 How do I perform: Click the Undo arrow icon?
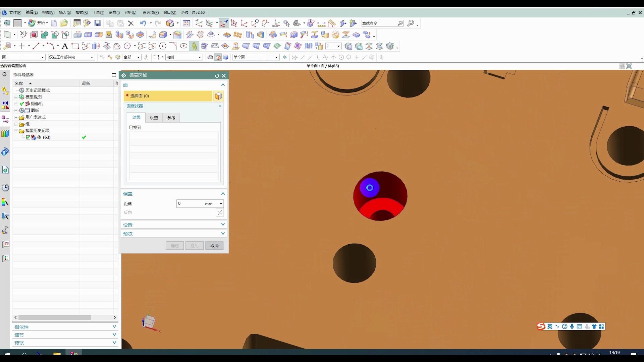tap(143, 23)
